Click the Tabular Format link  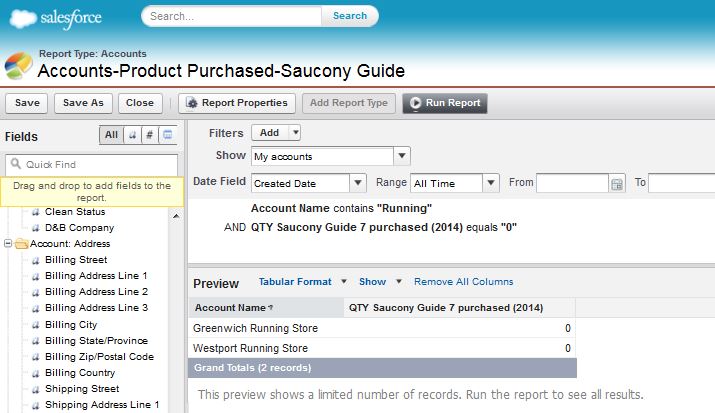(295, 282)
